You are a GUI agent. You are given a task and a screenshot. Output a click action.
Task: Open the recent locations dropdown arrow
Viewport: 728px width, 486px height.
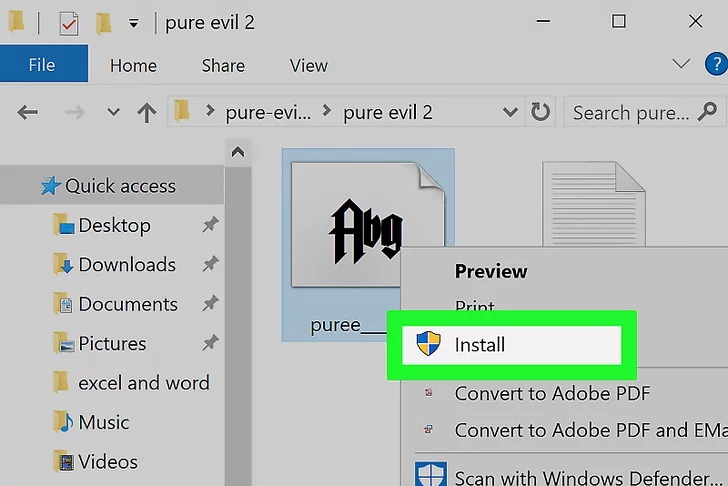(113, 112)
